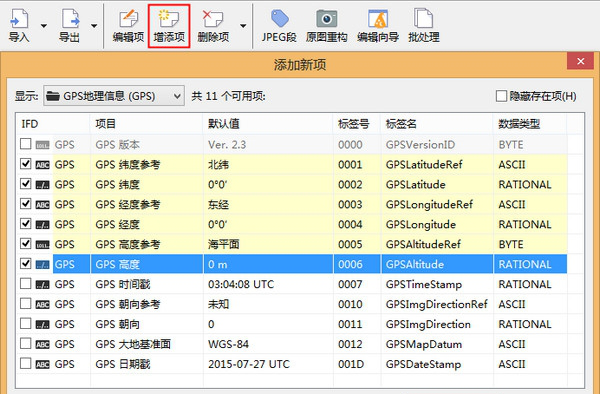The image size is (600, 409).
Task: Check the GPS 时间戳 checkbox
Action: 26,284
